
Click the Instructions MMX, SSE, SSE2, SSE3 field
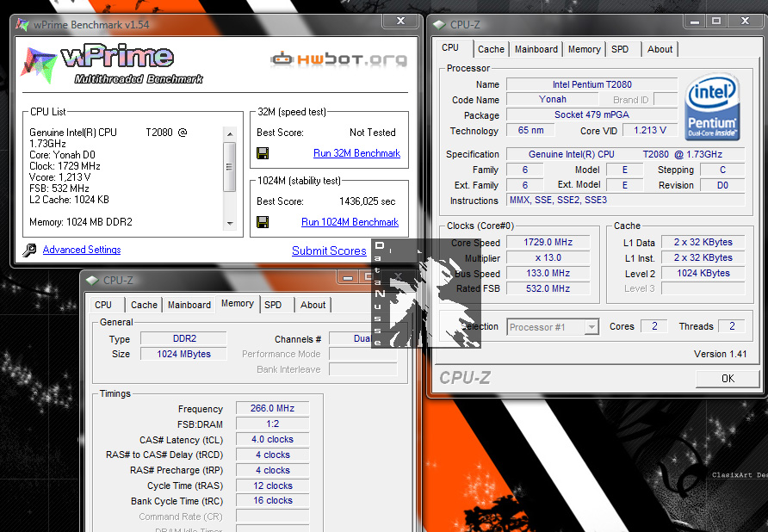click(x=625, y=200)
